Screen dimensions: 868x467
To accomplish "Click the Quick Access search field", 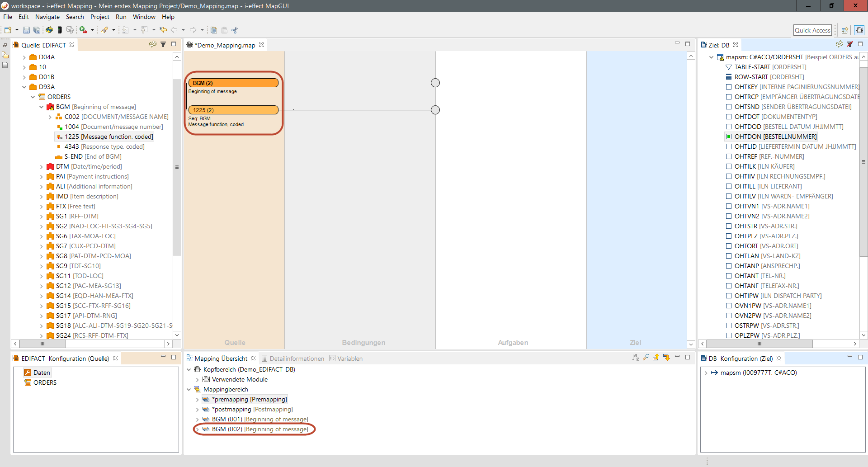I will [x=812, y=30].
